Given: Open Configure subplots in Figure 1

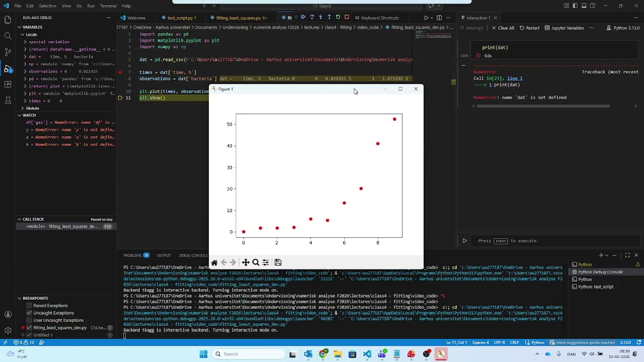Looking at the screenshot, I should pos(266,262).
